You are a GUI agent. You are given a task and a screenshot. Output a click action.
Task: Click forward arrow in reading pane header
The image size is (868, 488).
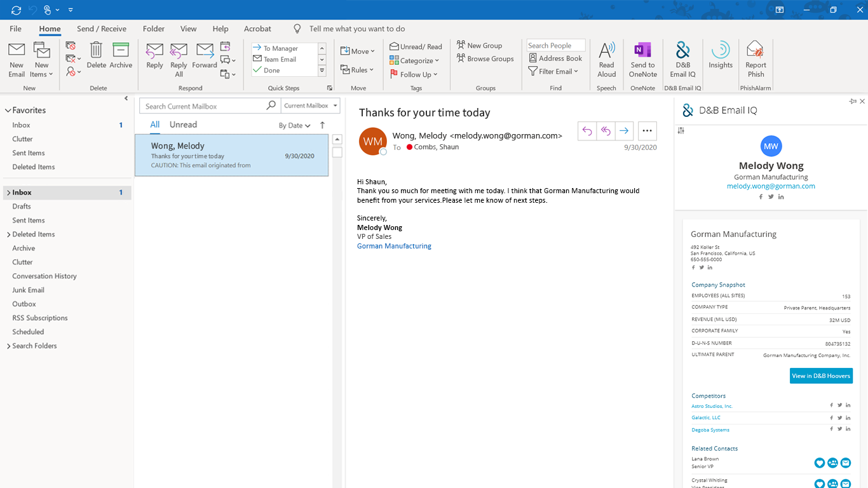click(x=624, y=131)
